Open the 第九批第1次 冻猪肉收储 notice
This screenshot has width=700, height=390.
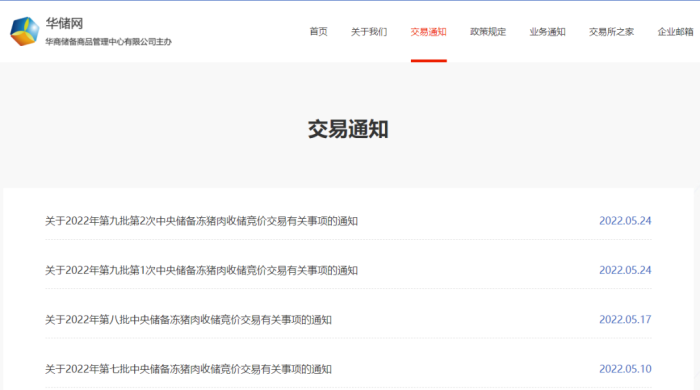201,270
